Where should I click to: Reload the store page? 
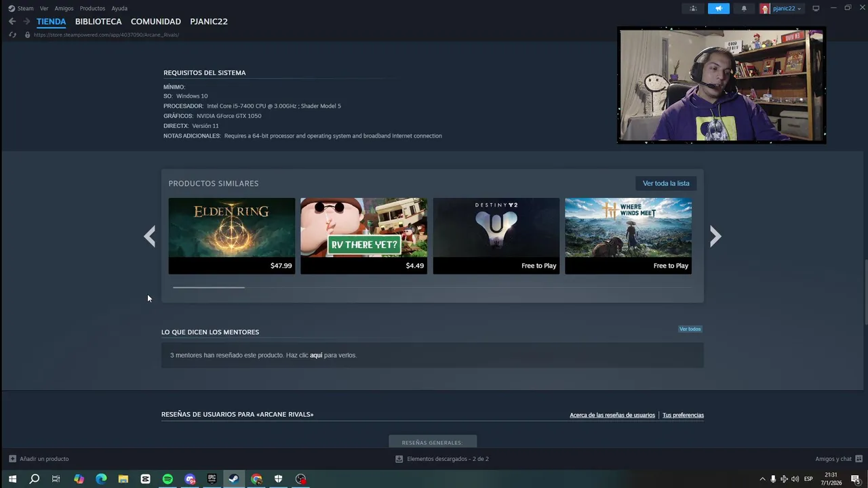pyautogui.click(x=12, y=35)
